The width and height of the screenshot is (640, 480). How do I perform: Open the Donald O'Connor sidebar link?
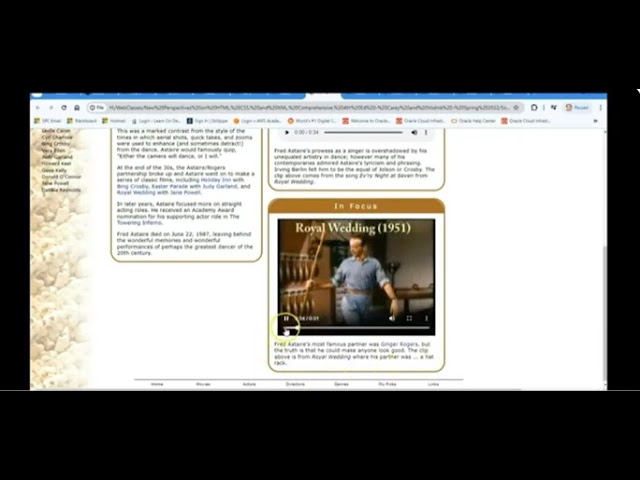(61, 177)
